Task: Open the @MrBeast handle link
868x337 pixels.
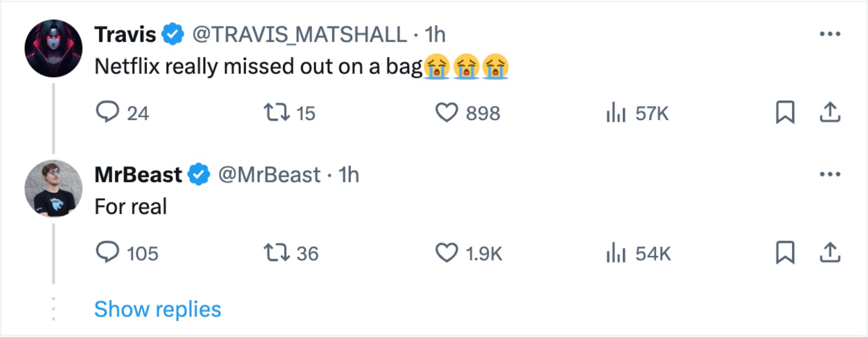Action: click(x=269, y=175)
